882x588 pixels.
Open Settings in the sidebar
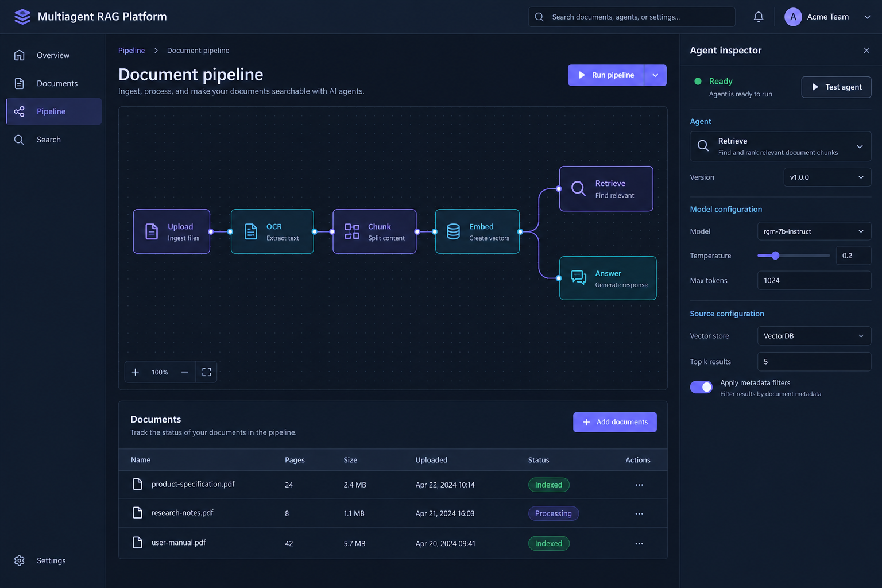pos(53,560)
